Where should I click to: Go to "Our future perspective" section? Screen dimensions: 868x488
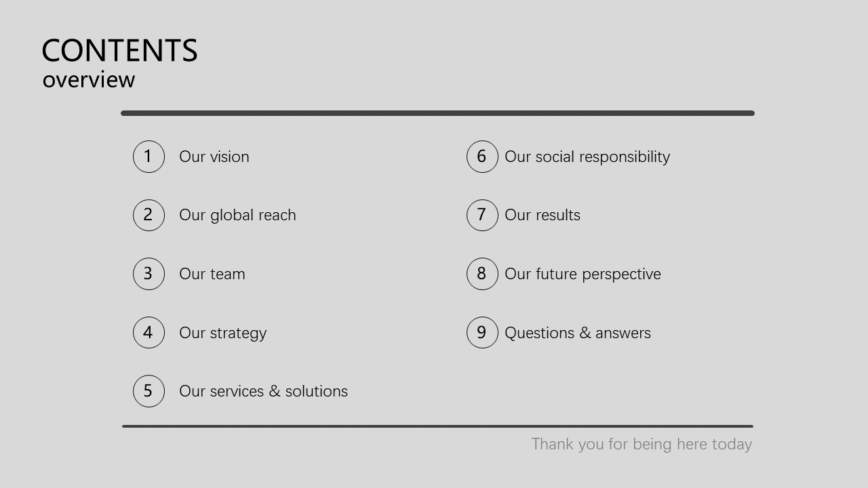click(583, 274)
